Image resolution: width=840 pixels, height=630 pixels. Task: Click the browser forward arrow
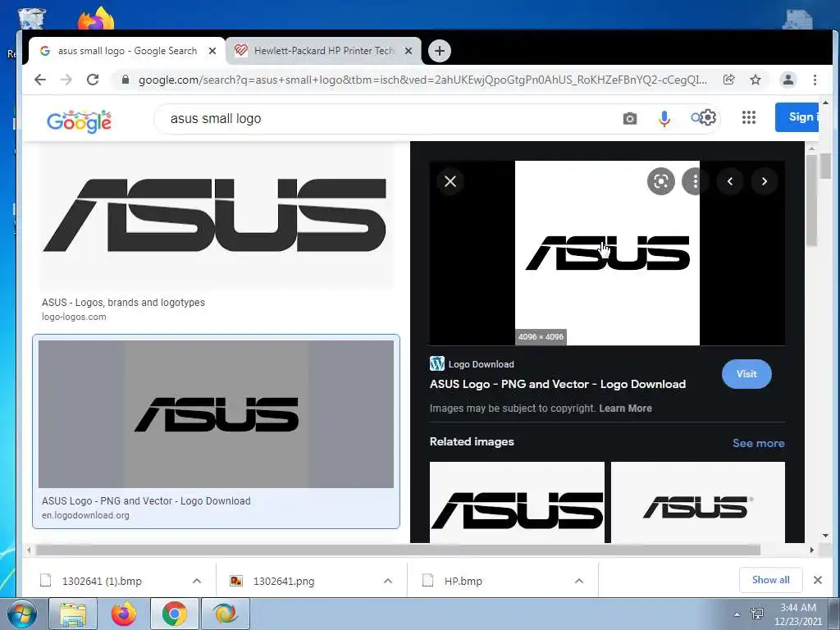(66, 80)
